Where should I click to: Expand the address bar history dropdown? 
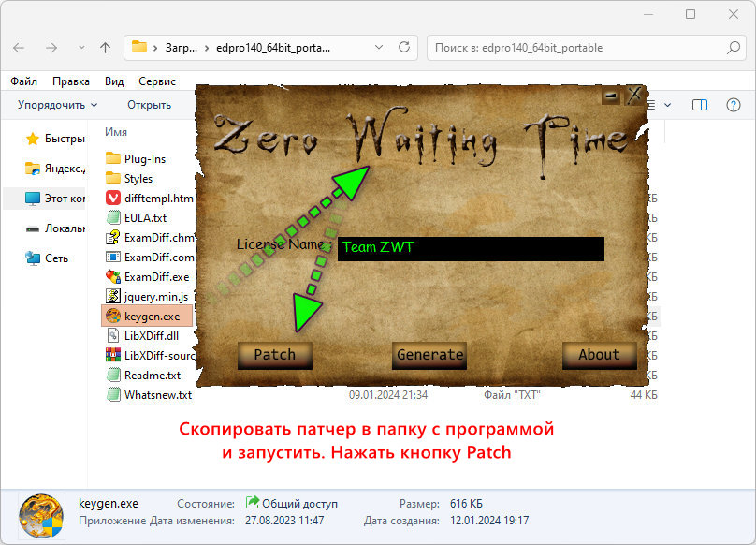point(379,48)
